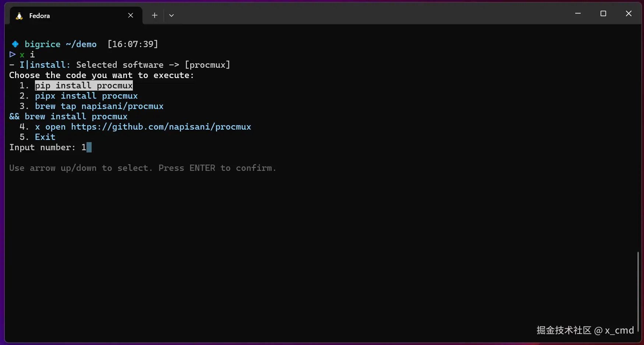Image resolution: width=644 pixels, height=345 pixels.
Task: Click the minimize window icon
Action: pyautogui.click(x=577, y=13)
